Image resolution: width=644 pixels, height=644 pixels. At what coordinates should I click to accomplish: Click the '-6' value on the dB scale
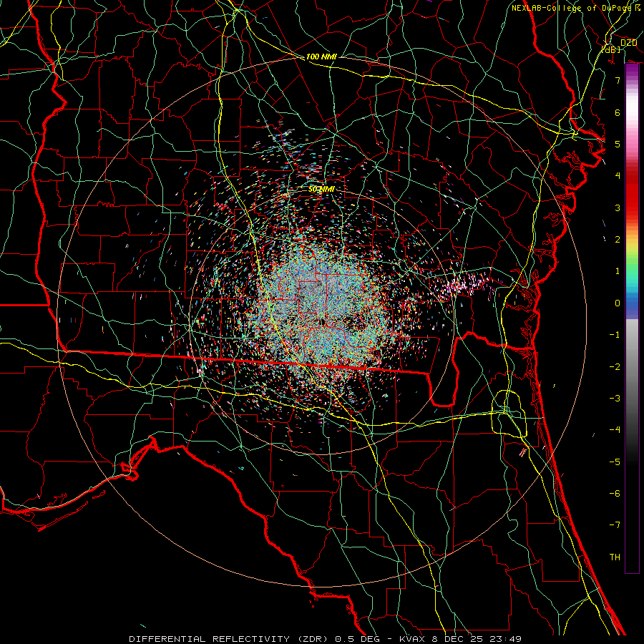coord(615,493)
